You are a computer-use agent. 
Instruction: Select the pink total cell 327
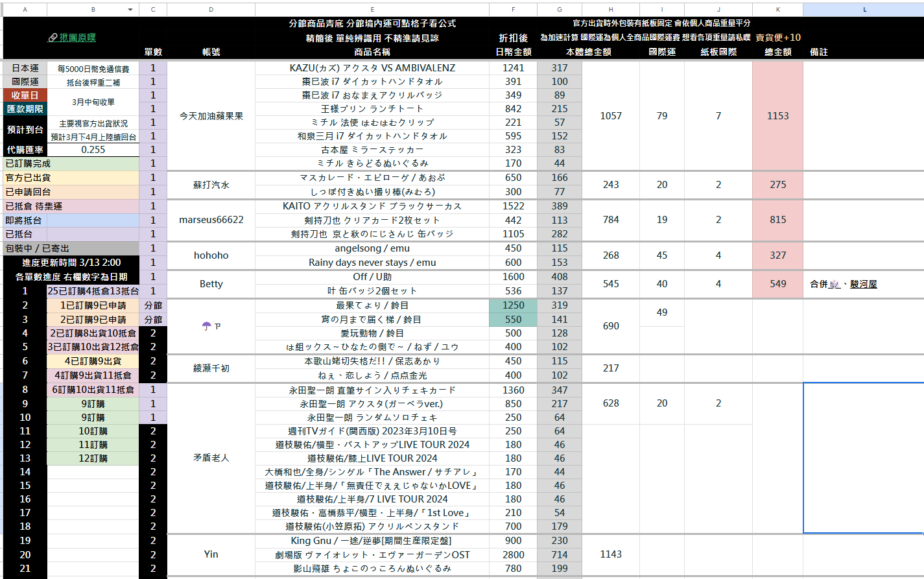pyautogui.click(x=777, y=255)
